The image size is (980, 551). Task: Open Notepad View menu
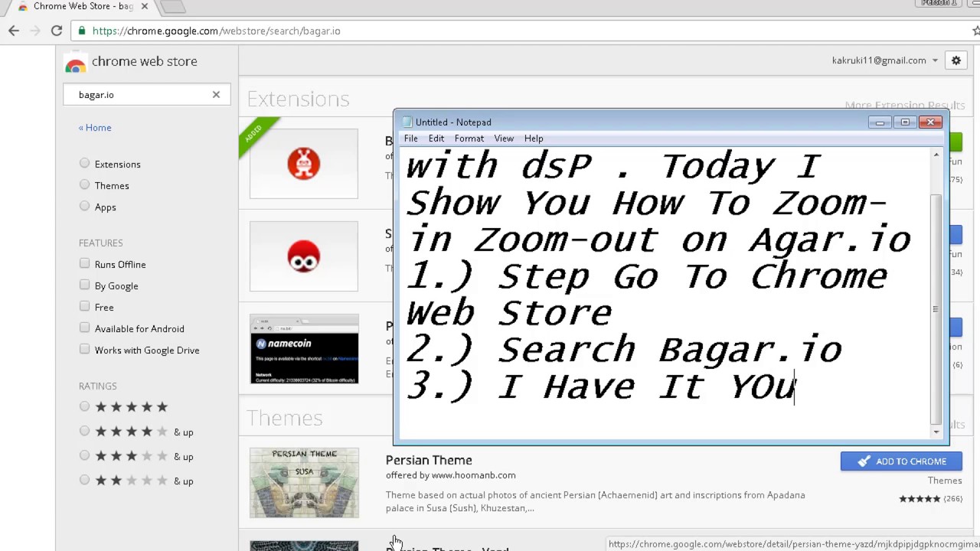click(x=504, y=139)
